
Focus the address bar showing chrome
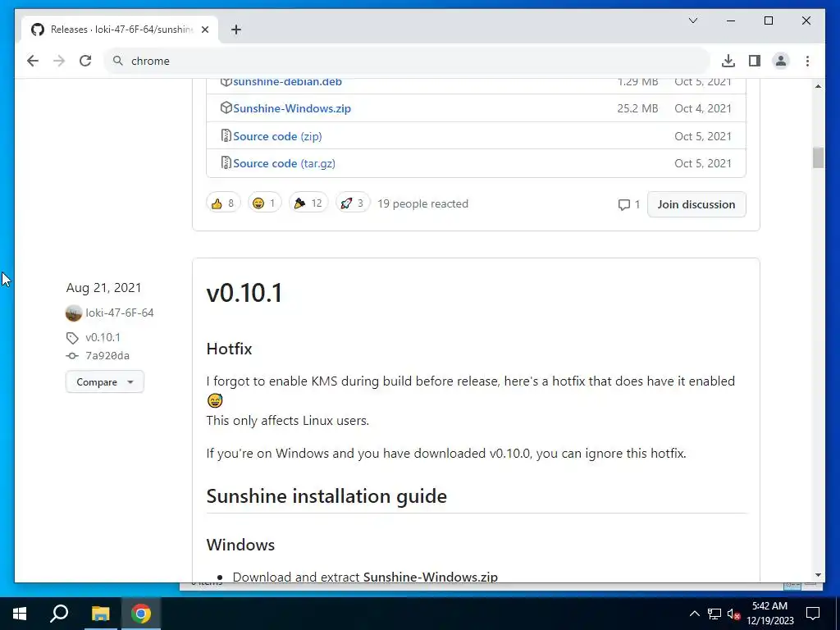407,61
